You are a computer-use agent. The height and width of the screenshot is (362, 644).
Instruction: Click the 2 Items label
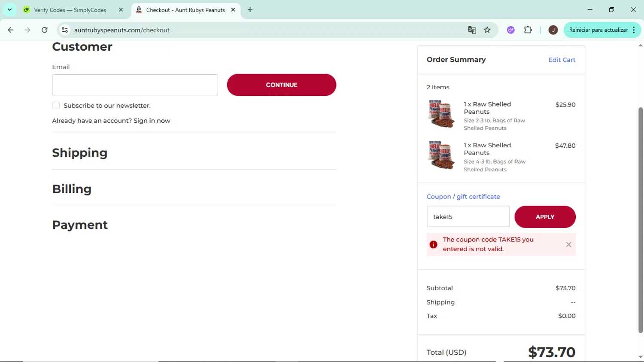tap(438, 87)
